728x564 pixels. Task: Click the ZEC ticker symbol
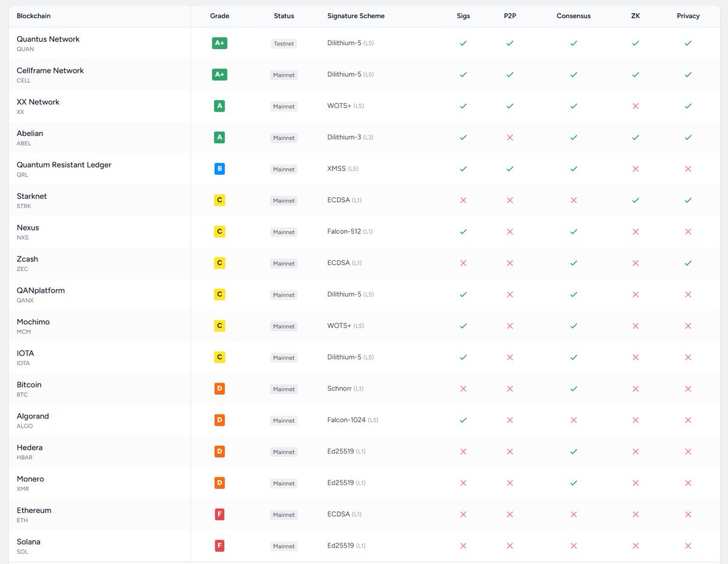22,269
